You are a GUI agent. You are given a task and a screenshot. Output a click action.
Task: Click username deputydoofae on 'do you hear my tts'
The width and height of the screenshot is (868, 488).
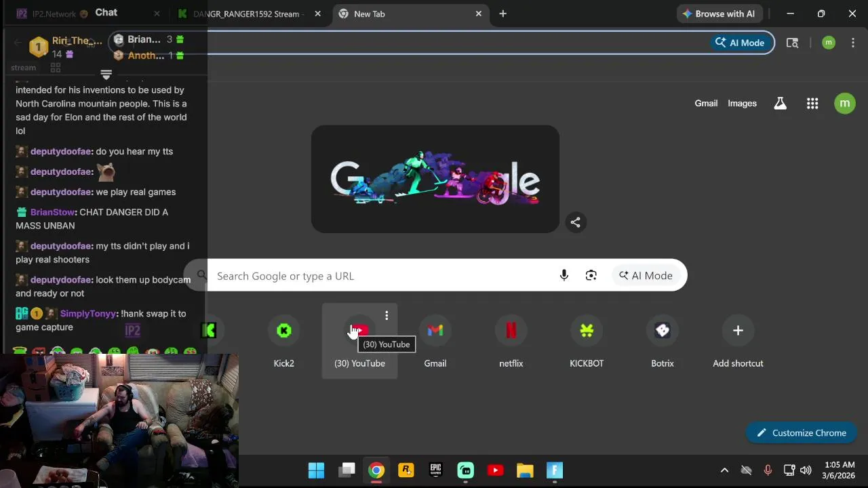click(x=61, y=151)
